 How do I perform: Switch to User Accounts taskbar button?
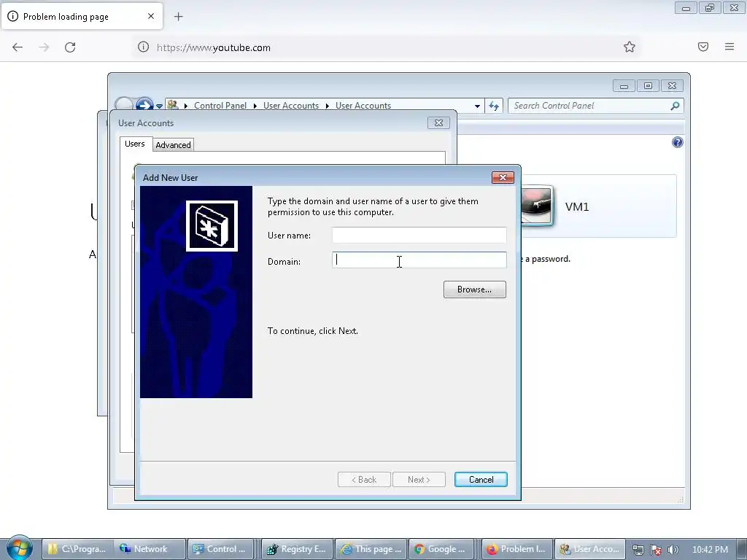pos(590,549)
